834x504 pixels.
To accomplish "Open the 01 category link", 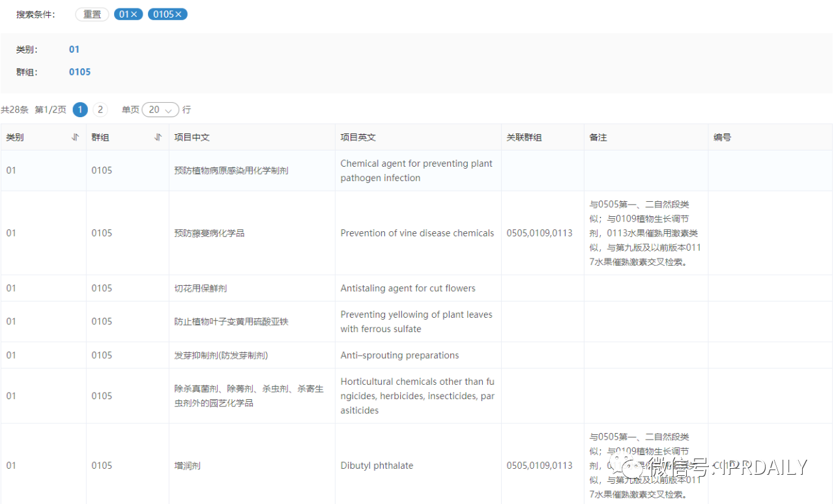I will (x=74, y=49).
